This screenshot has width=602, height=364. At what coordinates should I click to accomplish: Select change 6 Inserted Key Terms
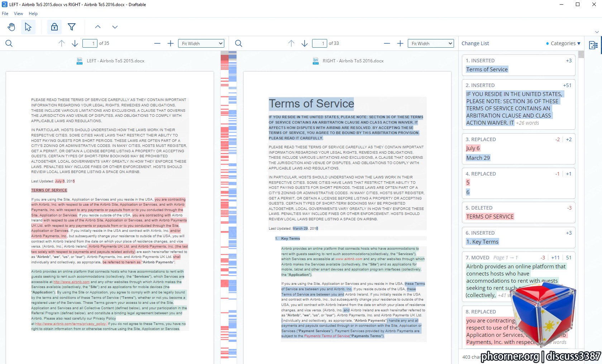coord(519,238)
